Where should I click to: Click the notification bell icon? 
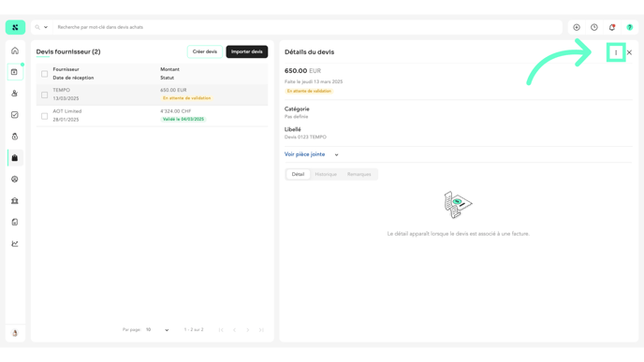click(x=611, y=27)
